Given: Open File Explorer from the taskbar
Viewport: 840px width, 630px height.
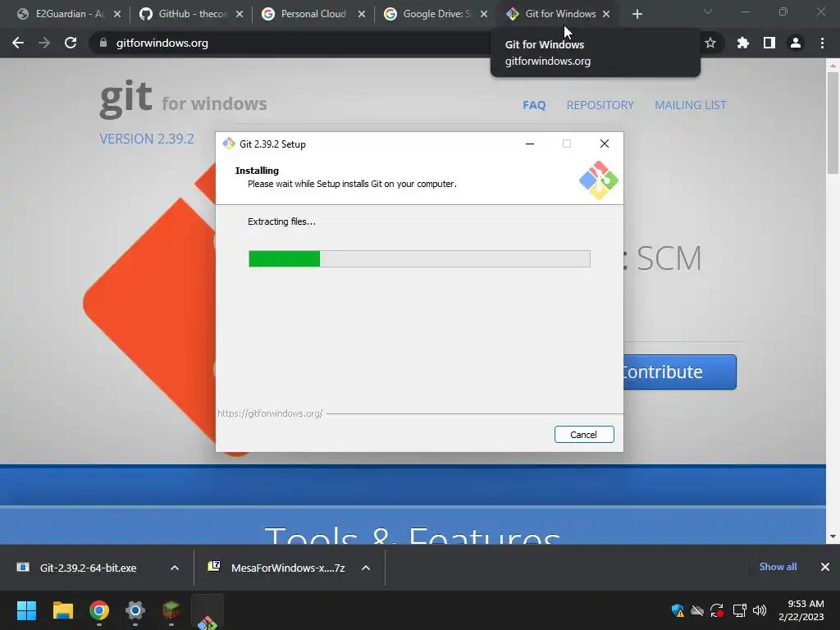Looking at the screenshot, I should click(x=62, y=610).
